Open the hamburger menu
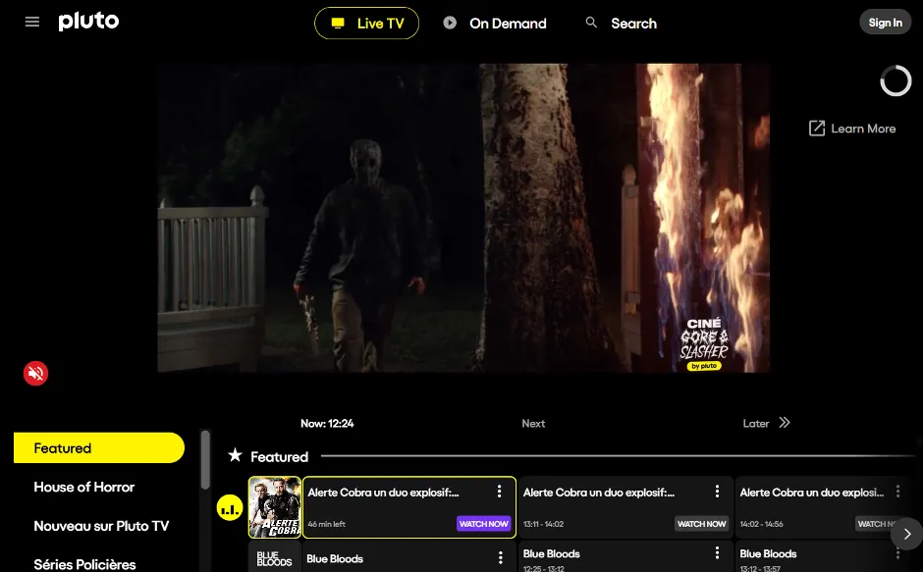Image resolution: width=924 pixels, height=572 pixels. [x=32, y=23]
